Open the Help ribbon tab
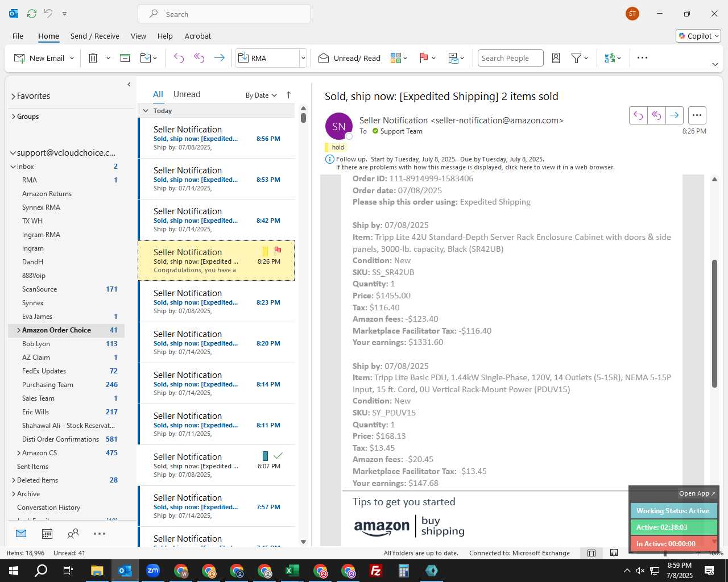 165,36
